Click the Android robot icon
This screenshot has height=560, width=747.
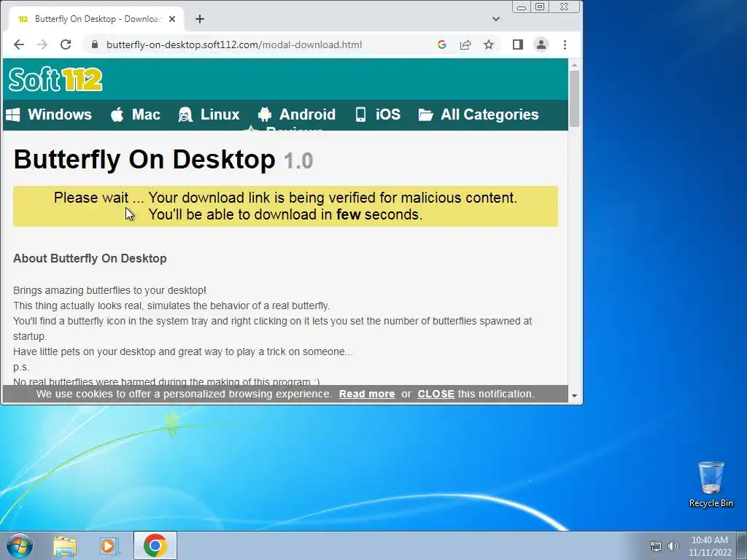(264, 114)
